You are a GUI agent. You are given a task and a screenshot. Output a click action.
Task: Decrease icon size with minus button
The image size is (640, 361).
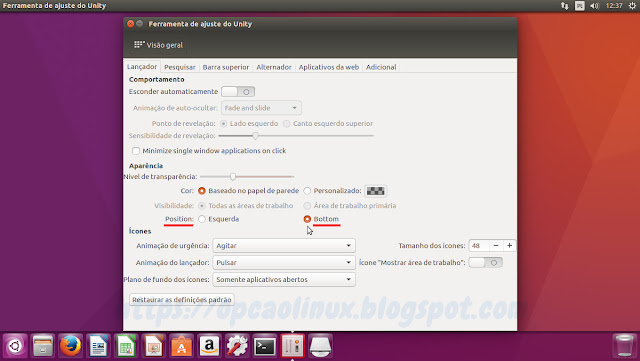[496, 245]
